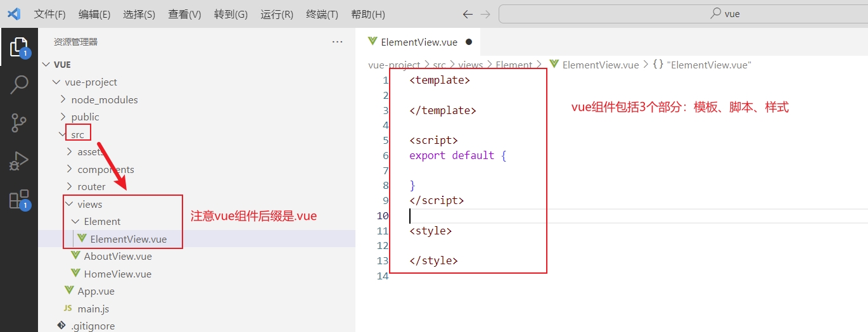Click the views breadcrumb segment
This screenshot has width=868, height=332.
click(470, 65)
